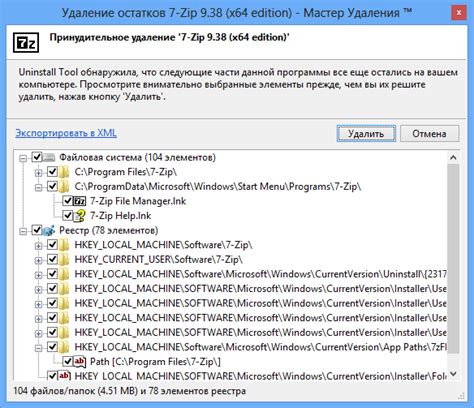Click the vertical scrollbar thumb in tree list
The image size is (474, 408).
coord(453,258)
